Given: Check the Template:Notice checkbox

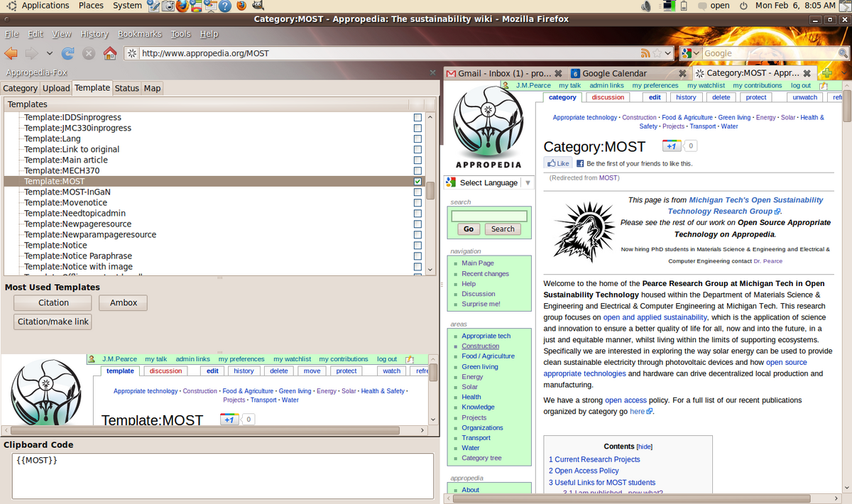Looking at the screenshot, I should coord(417,246).
